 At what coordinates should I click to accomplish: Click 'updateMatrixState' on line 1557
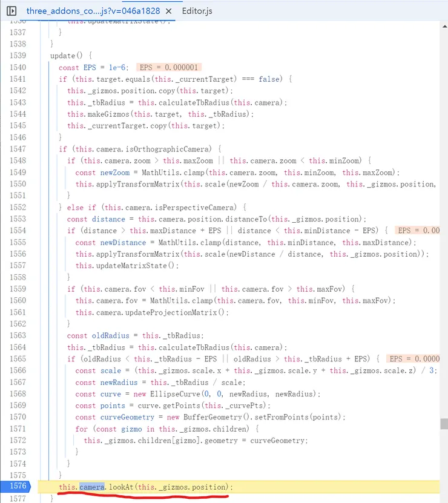131,266
